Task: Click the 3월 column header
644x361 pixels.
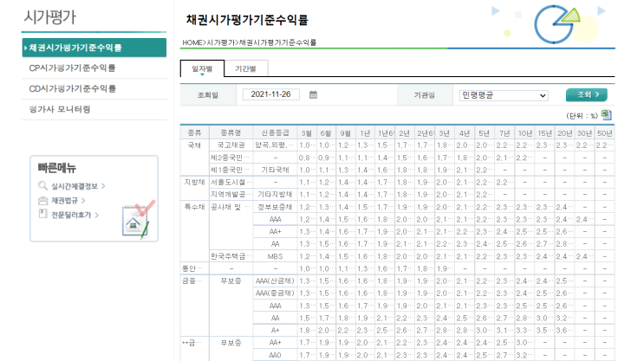Action: click(306, 133)
